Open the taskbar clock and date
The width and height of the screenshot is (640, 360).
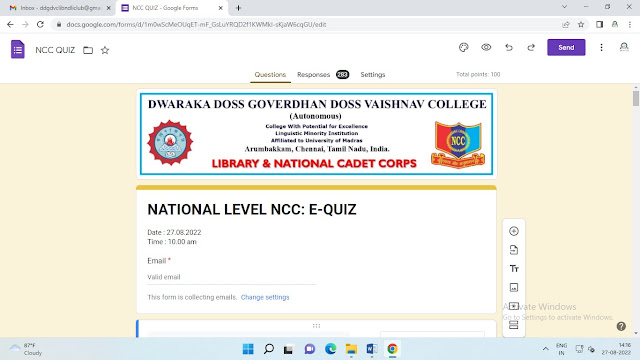616,349
